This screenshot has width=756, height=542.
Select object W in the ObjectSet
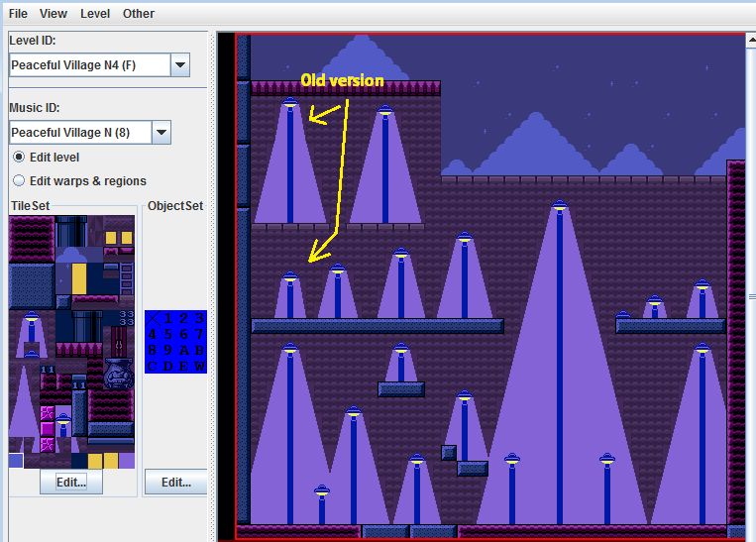200,366
